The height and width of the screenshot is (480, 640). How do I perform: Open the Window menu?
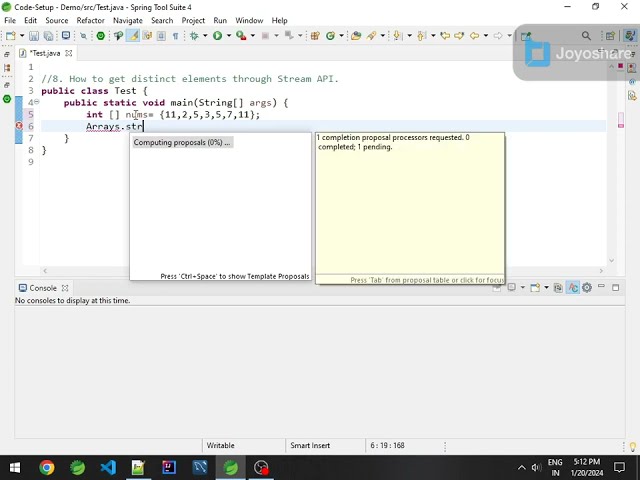(x=249, y=20)
